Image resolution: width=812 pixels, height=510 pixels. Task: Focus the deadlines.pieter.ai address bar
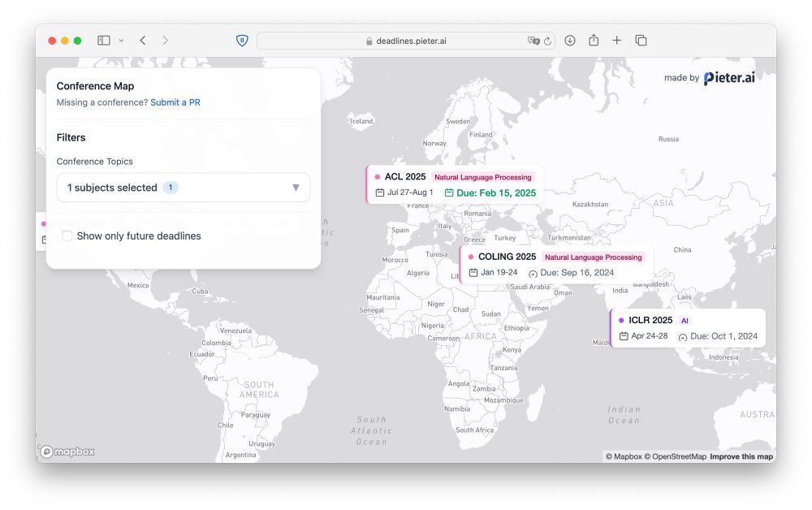[406, 41]
